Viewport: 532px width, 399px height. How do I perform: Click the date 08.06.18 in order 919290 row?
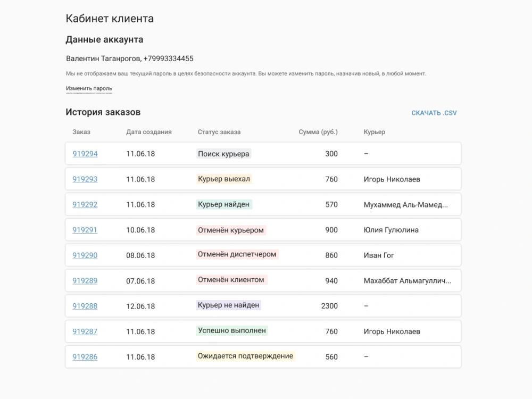pyautogui.click(x=140, y=255)
